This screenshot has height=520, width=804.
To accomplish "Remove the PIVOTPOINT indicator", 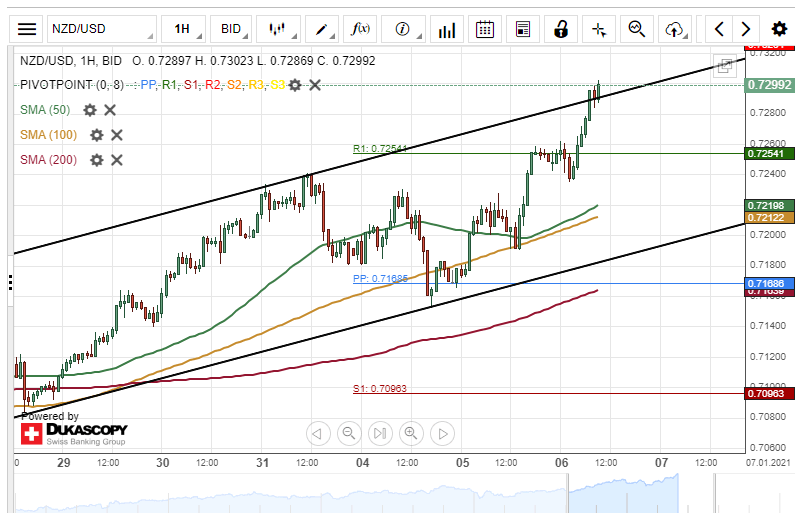I will tap(315, 86).
